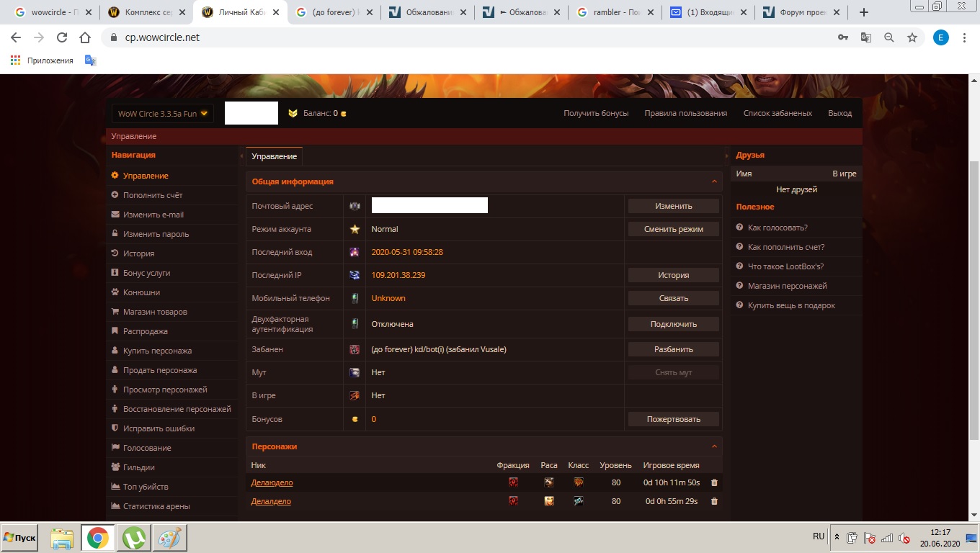
Task: Click the saved passwords key icon
Action: click(843, 37)
